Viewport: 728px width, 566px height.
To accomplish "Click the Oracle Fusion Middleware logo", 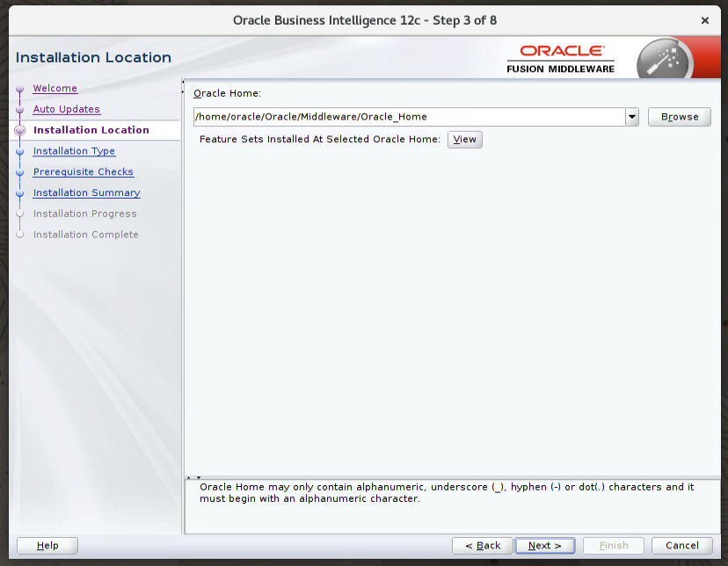I will 560,59.
